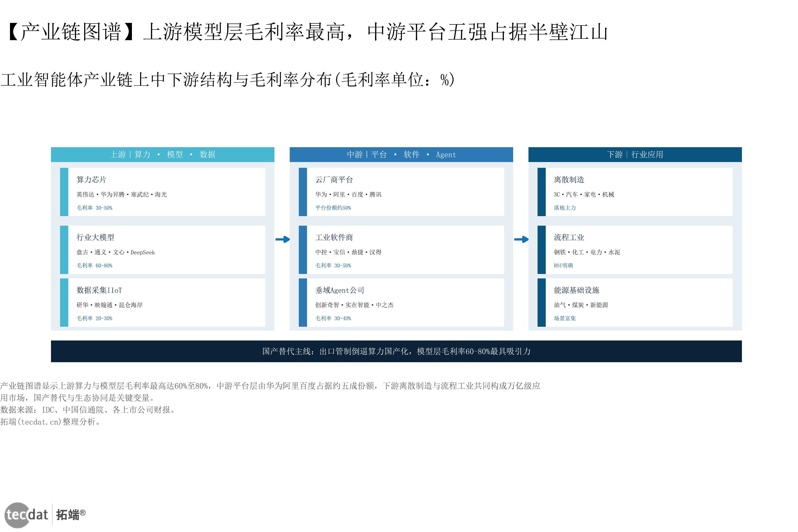Click the 毛利率 30-50% under 算力芯片
Screen dimensions: 798x532
(x=94, y=208)
